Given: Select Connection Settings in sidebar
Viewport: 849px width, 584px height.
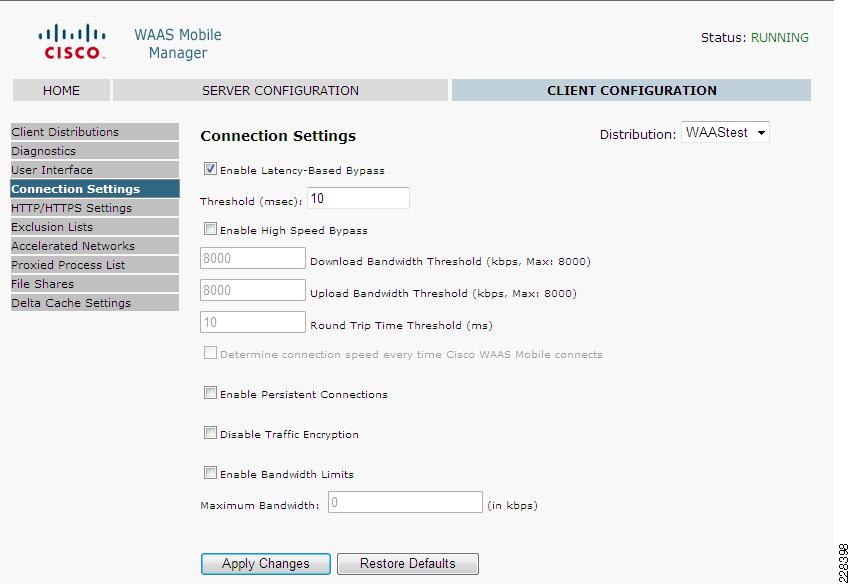Looking at the screenshot, I should point(95,189).
